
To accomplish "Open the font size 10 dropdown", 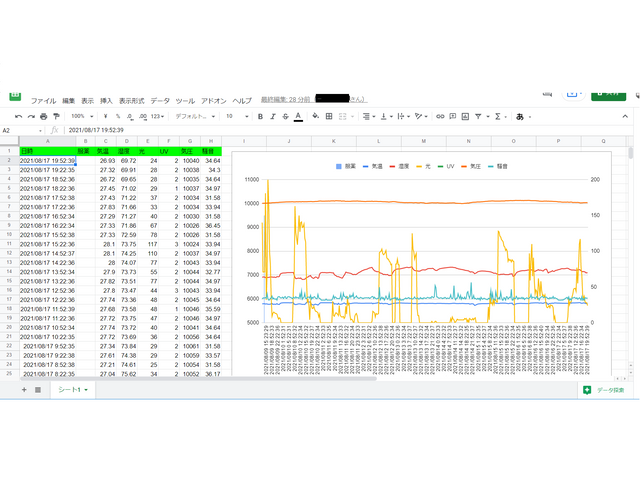I will [236, 116].
